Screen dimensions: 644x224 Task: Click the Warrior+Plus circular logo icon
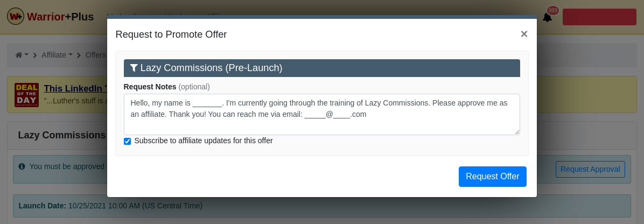[15, 17]
